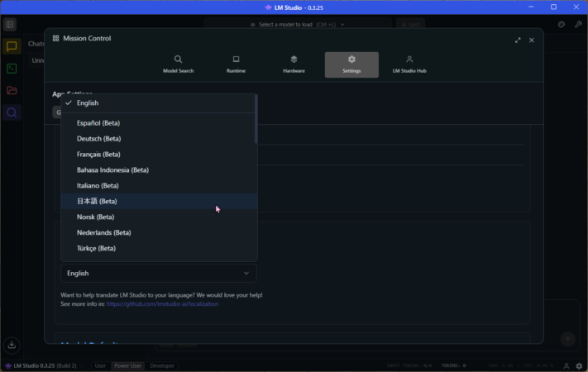
Task: Open the My Models folder icon
Action: 12,90
